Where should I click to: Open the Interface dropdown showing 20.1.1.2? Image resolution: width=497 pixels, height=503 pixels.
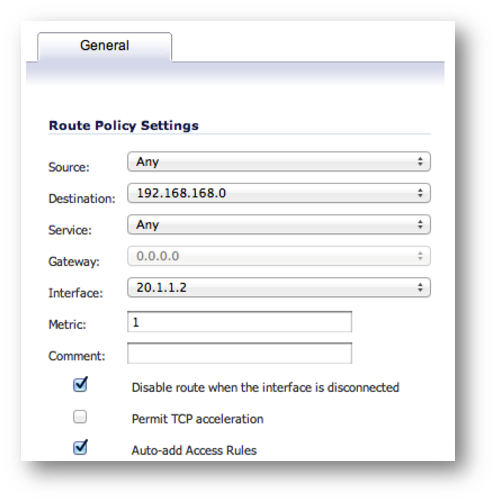point(279,287)
